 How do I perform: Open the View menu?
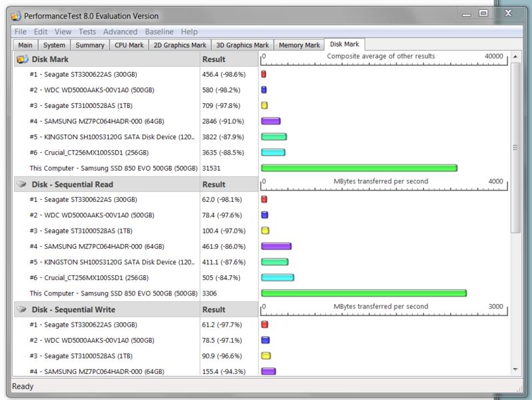point(63,31)
